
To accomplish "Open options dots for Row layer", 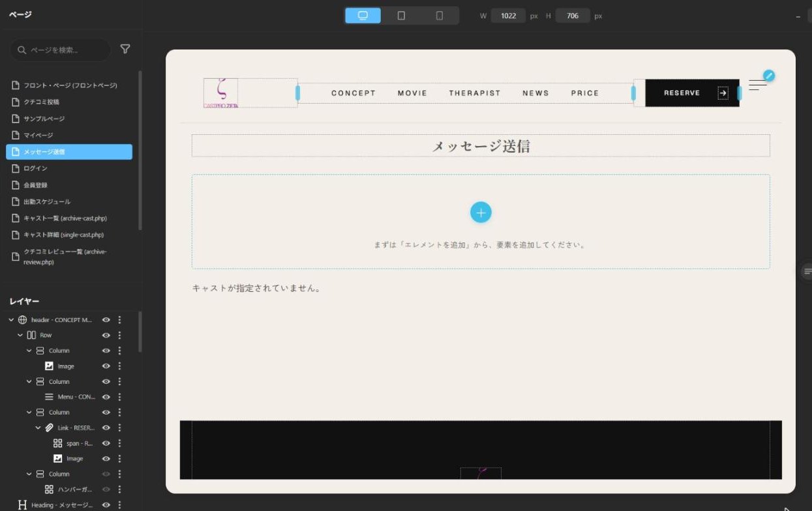I will pyautogui.click(x=119, y=335).
